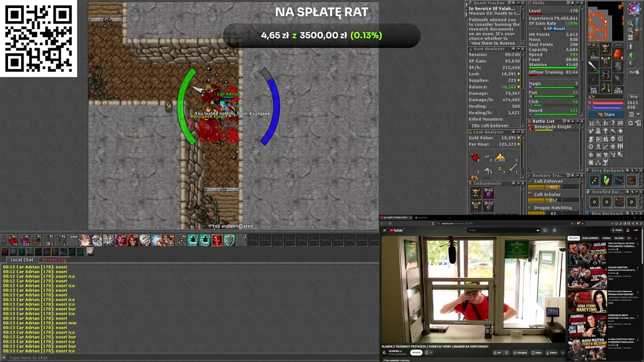Select the sword in the weapon slot

[x=593, y=67]
